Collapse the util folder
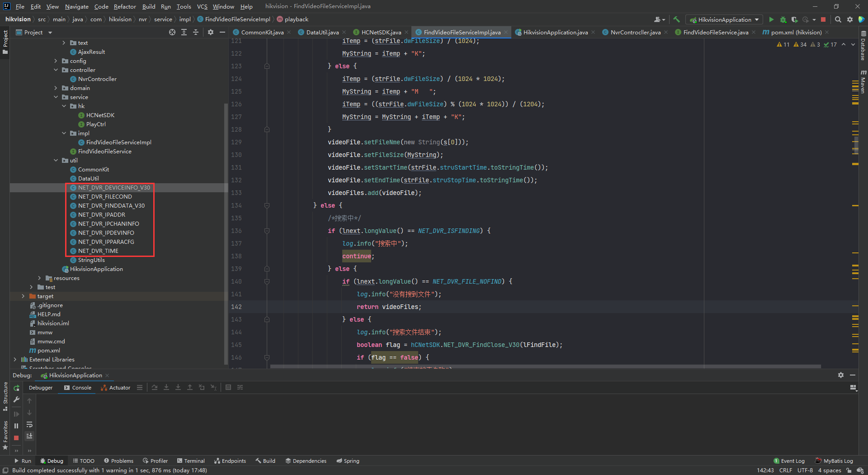Image resolution: width=868 pixels, height=475 pixels. click(x=56, y=161)
